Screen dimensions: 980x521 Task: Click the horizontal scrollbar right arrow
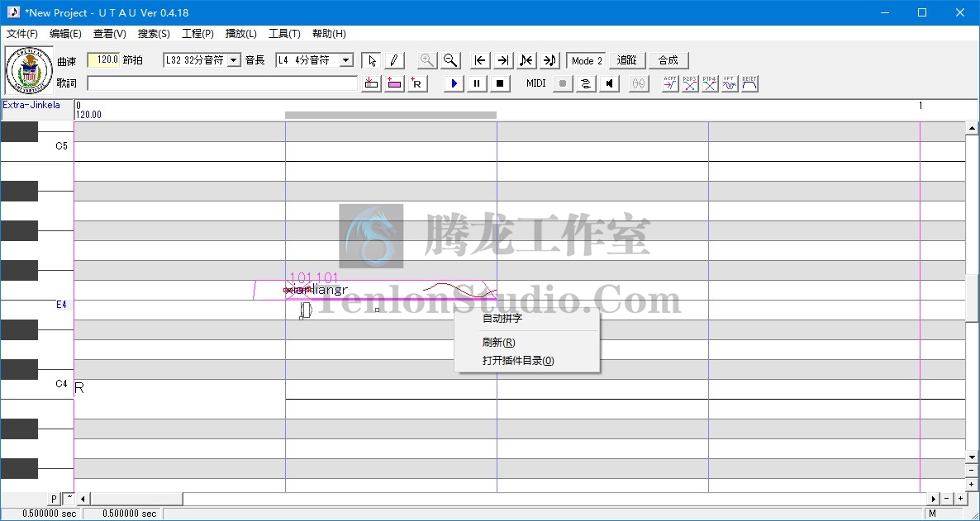click(x=934, y=499)
